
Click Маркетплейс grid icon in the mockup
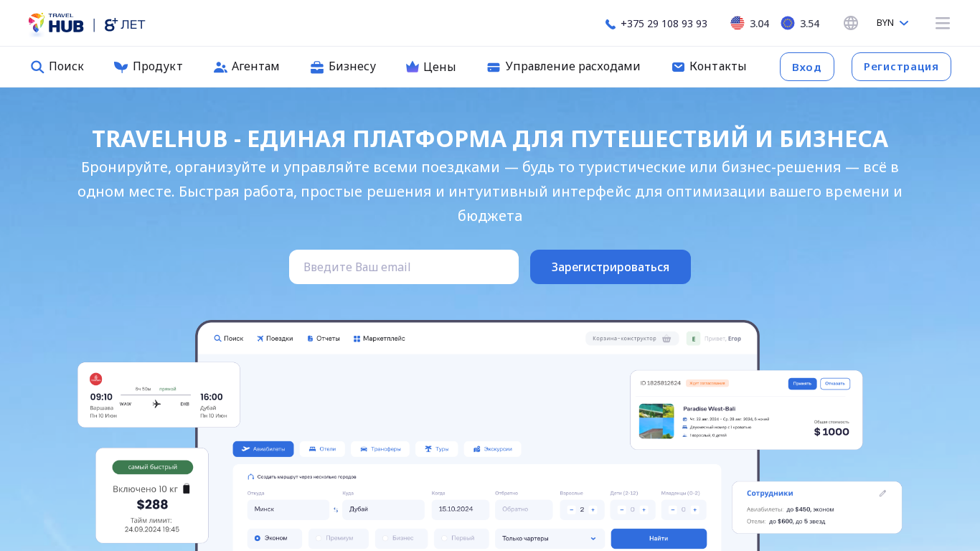point(357,338)
